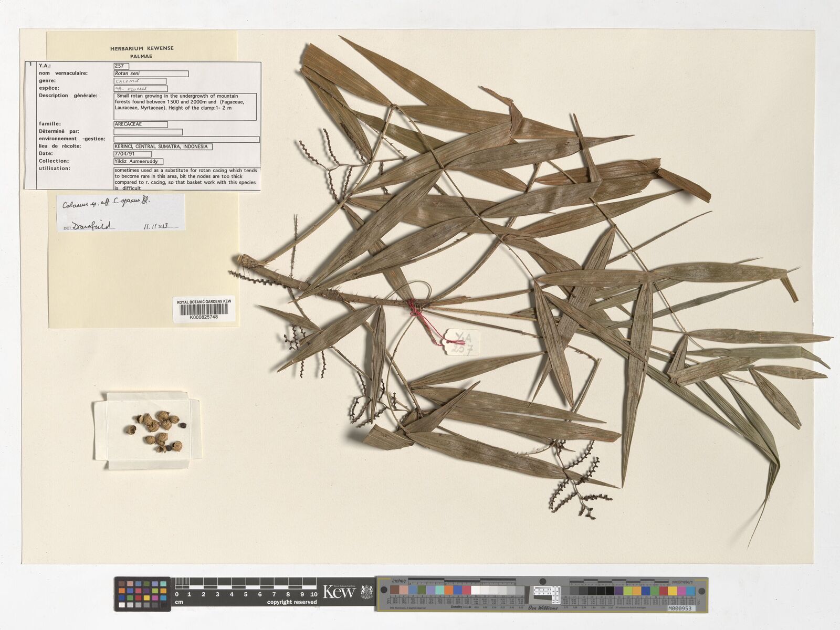
Task: Click the handwritten determination slip signed Dransfield
Action: pyautogui.click(x=121, y=213)
